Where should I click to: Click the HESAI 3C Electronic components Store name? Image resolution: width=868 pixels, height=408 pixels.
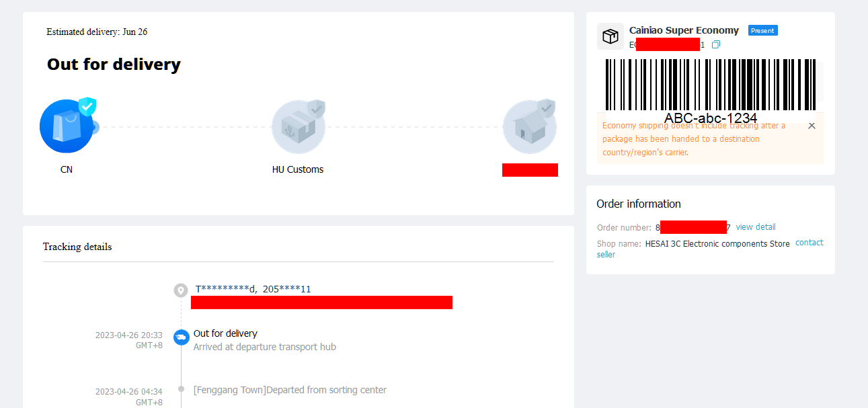point(717,244)
